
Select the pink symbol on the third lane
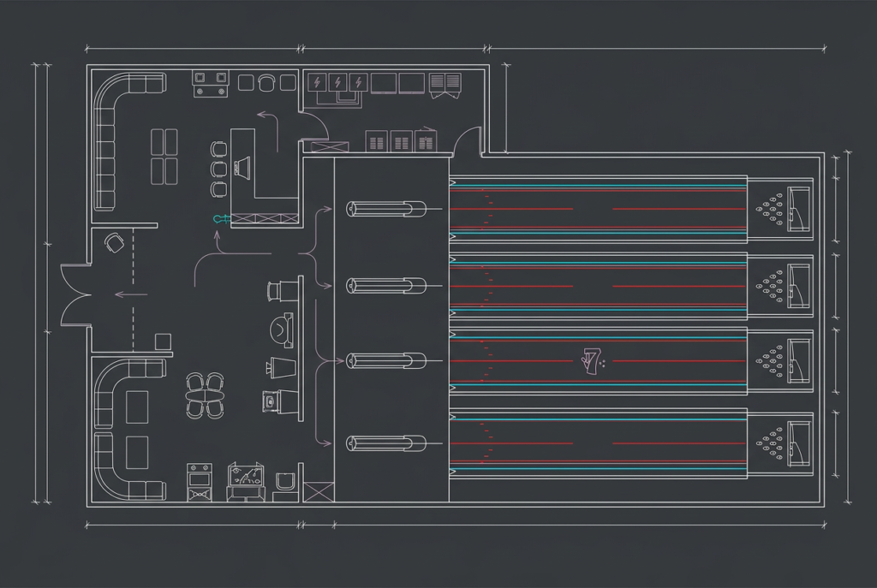(592, 361)
